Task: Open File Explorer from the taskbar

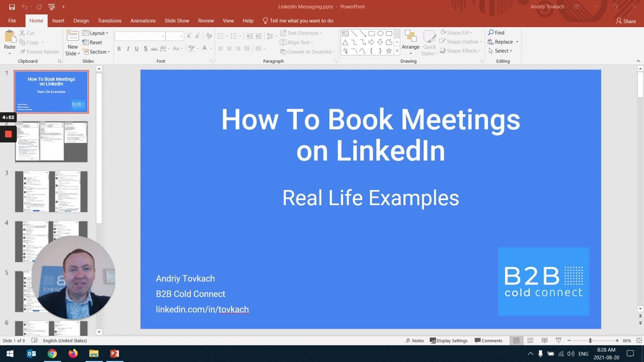Action: (x=94, y=353)
